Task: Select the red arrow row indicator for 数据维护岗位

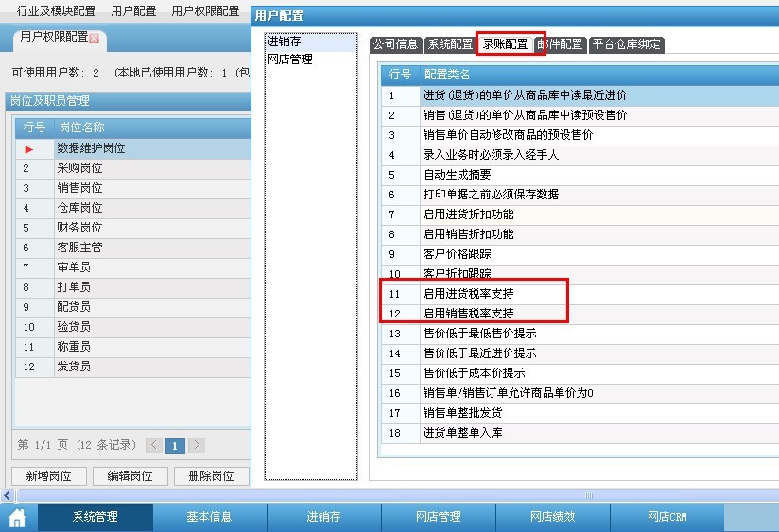Action: tap(28, 149)
